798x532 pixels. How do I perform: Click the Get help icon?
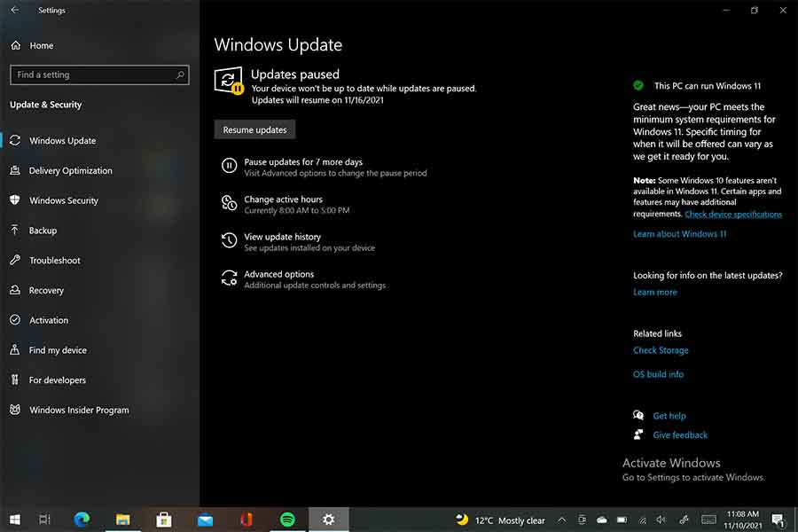tap(638, 416)
